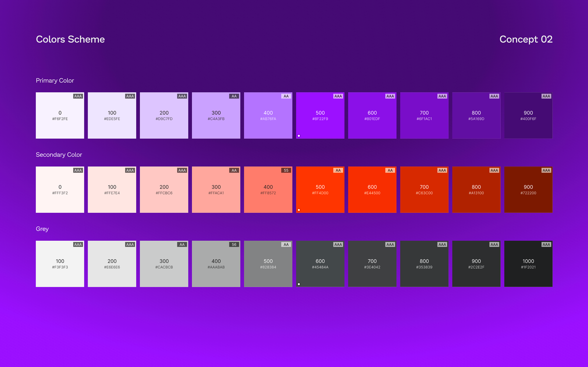
Task: Click the AAA badge on Primary 500
Action: [x=338, y=96]
